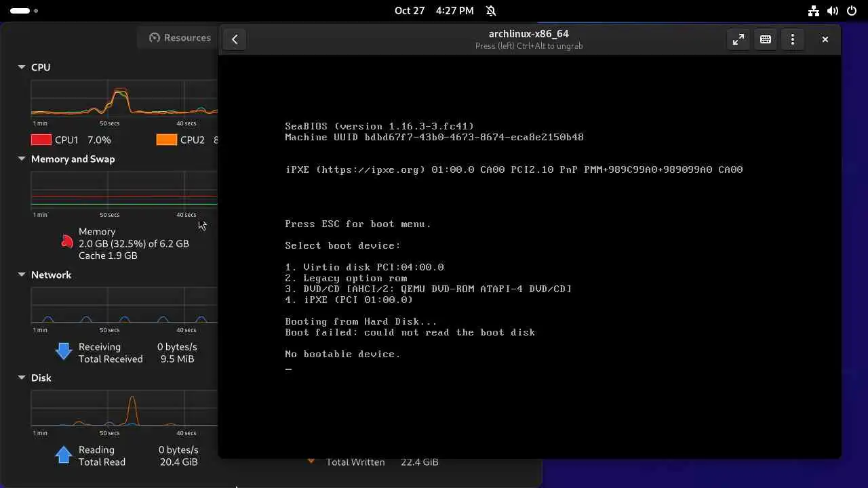Open the keyboard shortcuts sender button
The width and height of the screenshot is (868, 488).
point(766,39)
